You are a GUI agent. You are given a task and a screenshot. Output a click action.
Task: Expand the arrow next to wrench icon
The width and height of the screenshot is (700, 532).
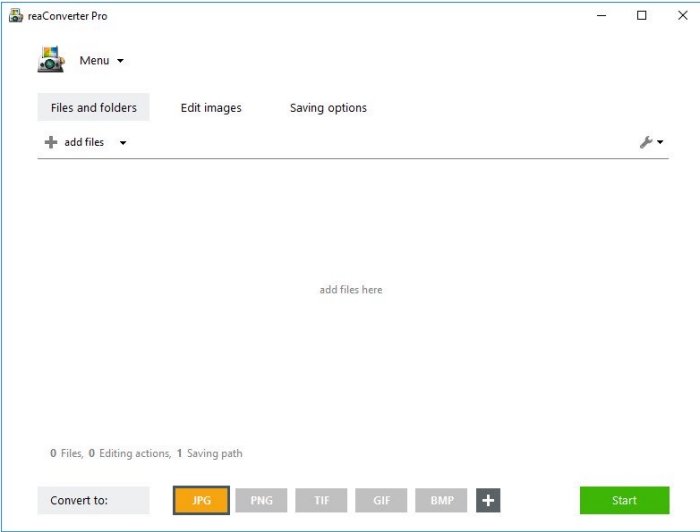(660, 142)
